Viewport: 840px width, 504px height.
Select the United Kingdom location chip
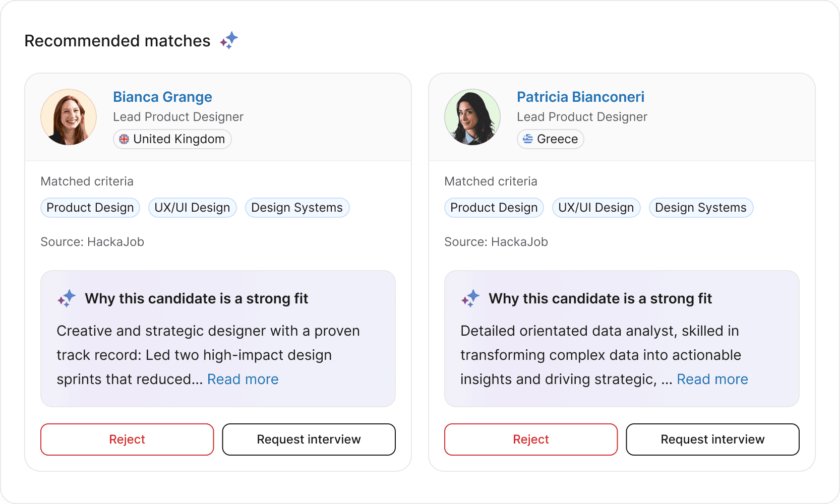172,139
